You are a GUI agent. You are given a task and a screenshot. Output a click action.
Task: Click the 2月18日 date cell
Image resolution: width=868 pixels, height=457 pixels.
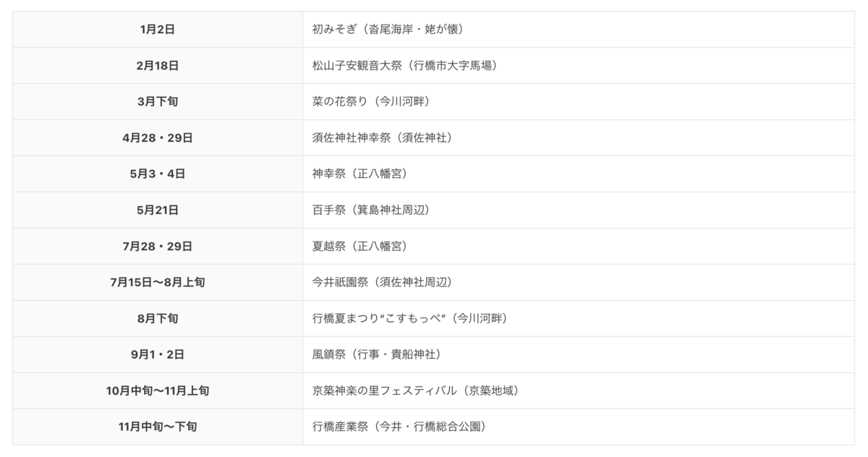158,66
